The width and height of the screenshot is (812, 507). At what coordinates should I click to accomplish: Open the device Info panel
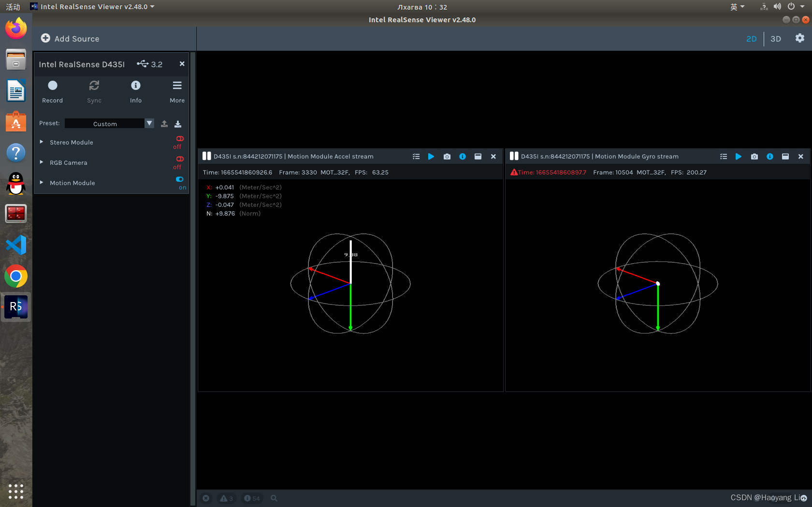click(x=136, y=86)
